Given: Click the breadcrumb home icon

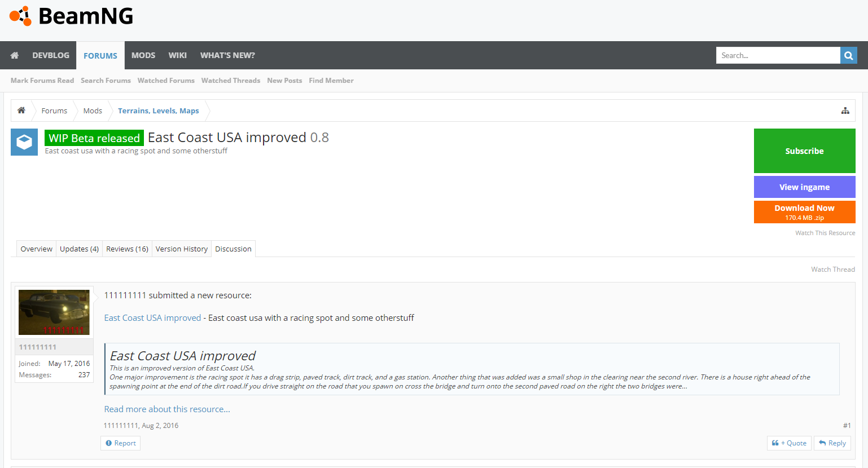Looking at the screenshot, I should click(x=21, y=111).
